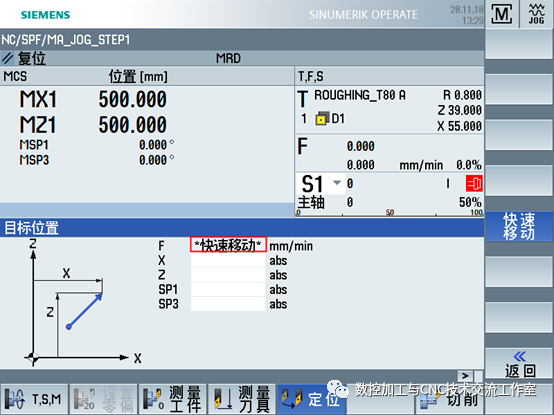The width and height of the screenshot is (554, 415).
Task: Click the positioning diagram illustration
Action: click(x=83, y=303)
